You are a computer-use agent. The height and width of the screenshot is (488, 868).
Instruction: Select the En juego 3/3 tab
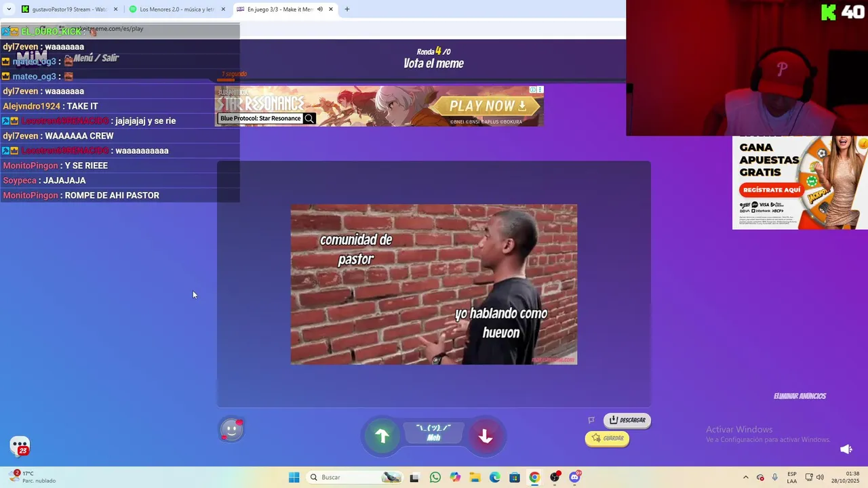[x=279, y=9]
